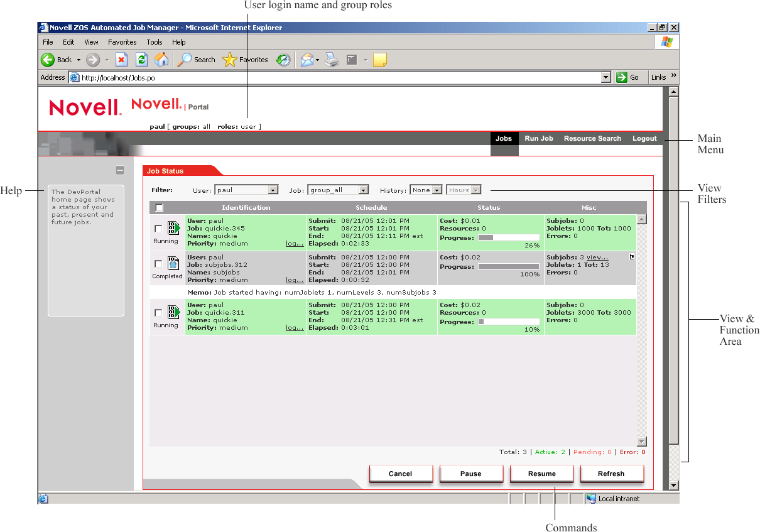Click the 26% progress bar of quickie.345
Viewport: 760px width, 532px height.
point(509,237)
